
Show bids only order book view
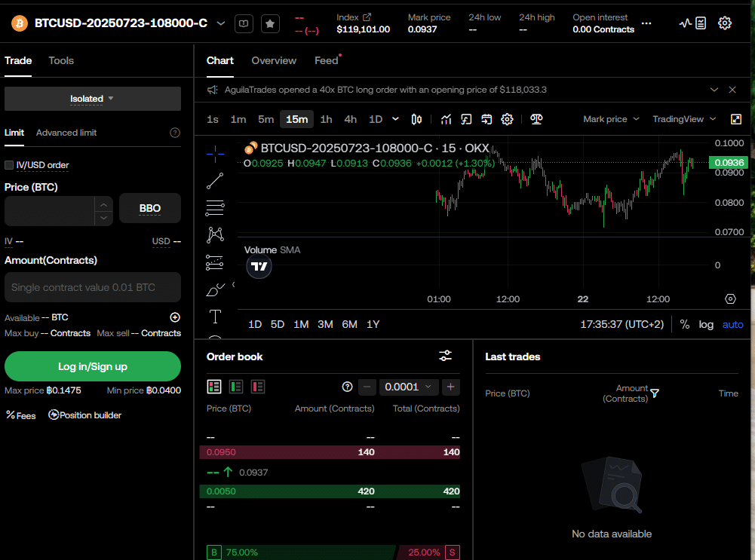click(x=236, y=387)
